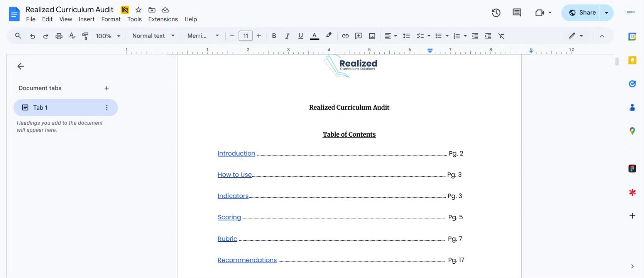This screenshot has height=278, width=644.
Task: Toggle bold formatting
Action: click(x=274, y=36)
